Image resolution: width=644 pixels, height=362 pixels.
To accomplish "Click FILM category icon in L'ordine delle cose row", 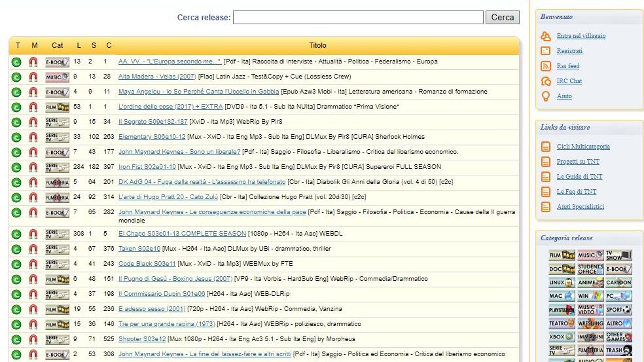I will [x=57, y=107].
